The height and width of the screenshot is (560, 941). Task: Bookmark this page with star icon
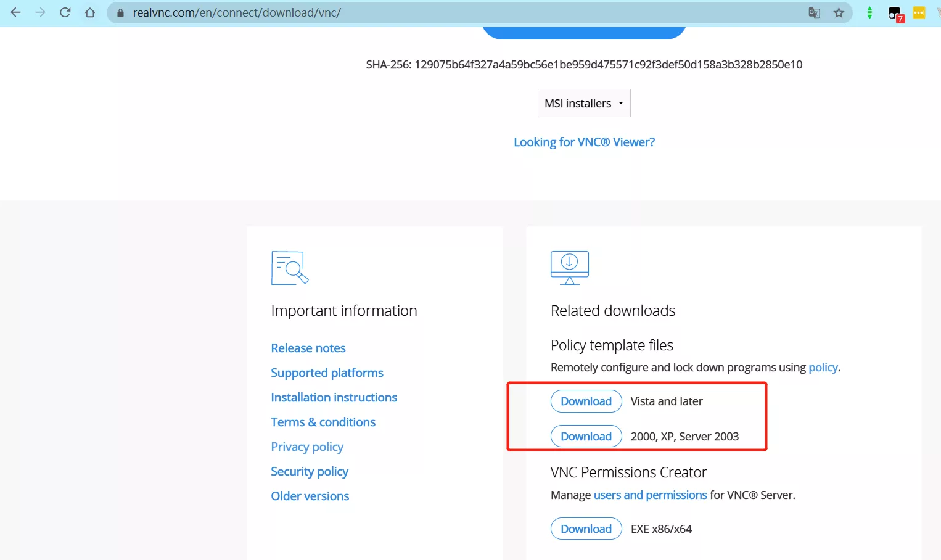tap(839, 12)
